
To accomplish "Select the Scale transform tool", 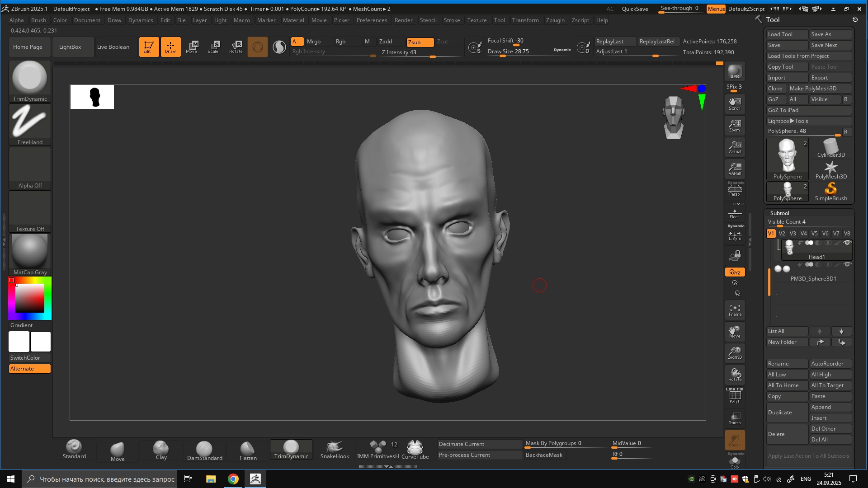I will (213, 47).
